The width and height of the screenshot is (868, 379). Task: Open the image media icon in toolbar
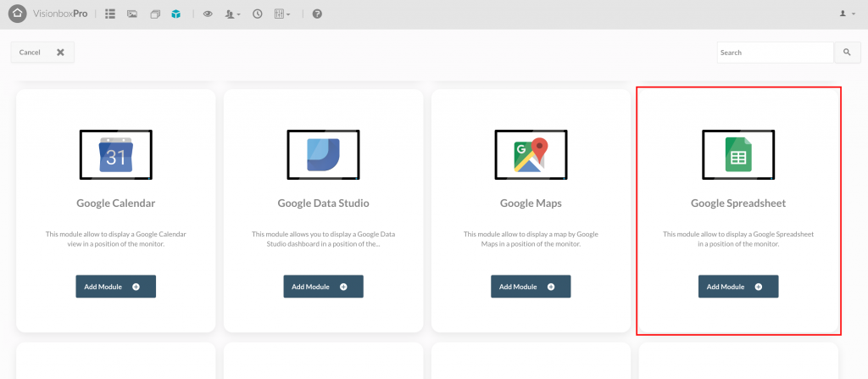(132, 14)
